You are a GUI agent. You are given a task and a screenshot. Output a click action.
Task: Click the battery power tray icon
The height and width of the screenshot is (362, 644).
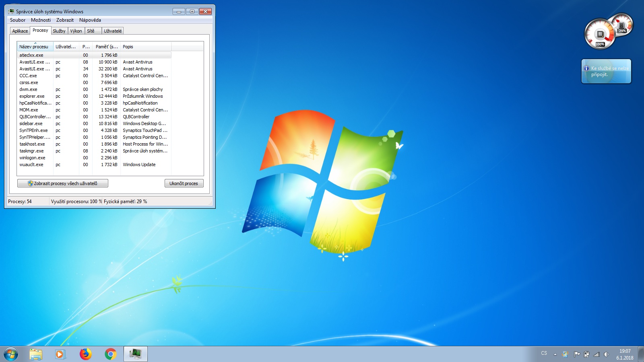click(x=586, y=354)
